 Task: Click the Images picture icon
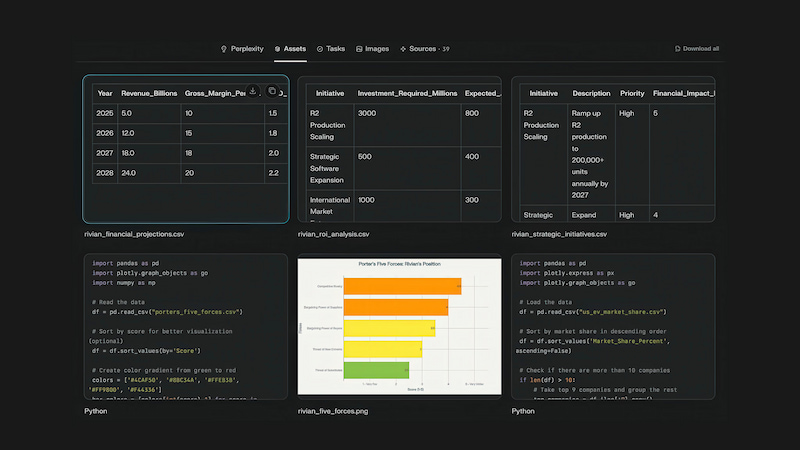[x=358, y=48]
